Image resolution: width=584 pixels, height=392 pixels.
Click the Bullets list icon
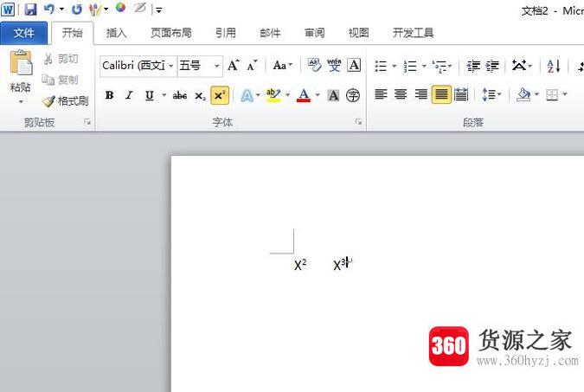pyautogui.click(x=381, y=66)
